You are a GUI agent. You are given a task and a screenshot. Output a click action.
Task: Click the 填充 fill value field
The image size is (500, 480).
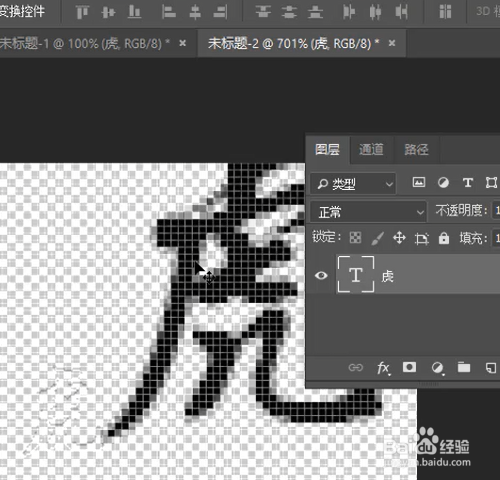(x=496, y=238)
